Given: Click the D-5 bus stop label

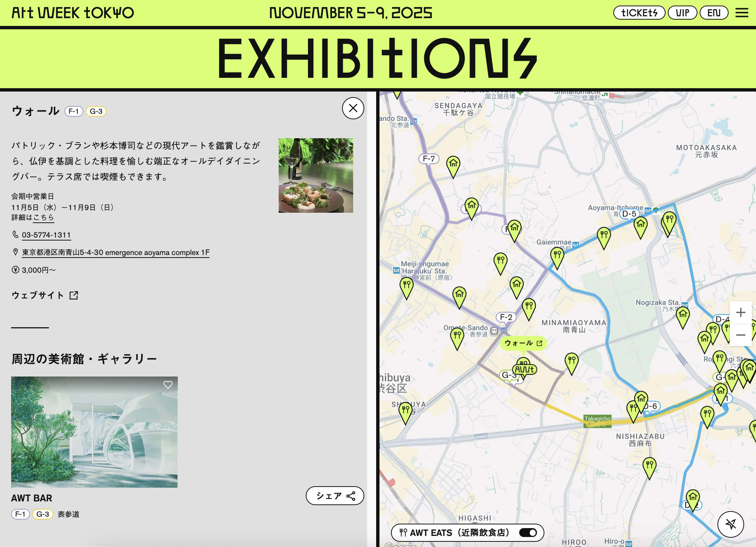Looking at the screenshot, I should click(x=629, y=213).
